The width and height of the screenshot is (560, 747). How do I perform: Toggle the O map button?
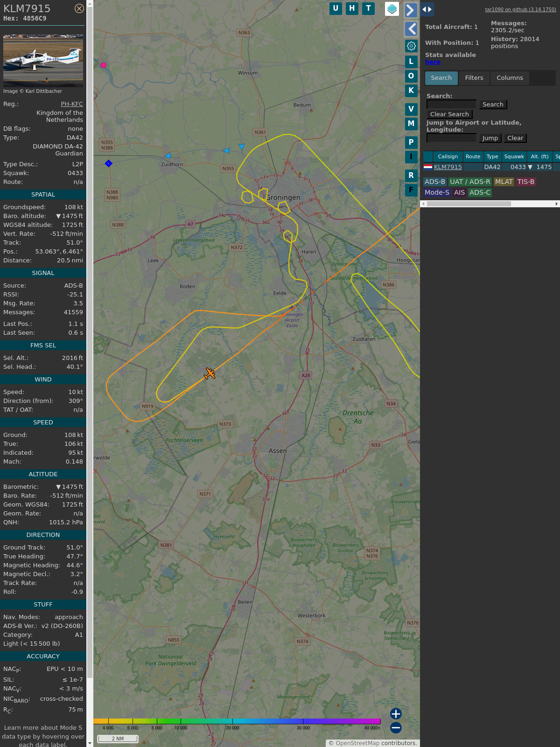[411, 76]
